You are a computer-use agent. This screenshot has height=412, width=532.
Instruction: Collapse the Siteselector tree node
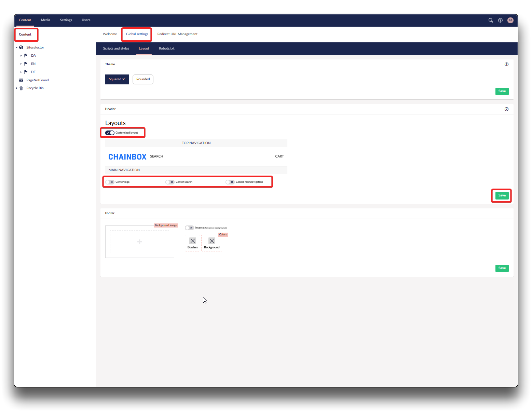click(x=16, y=47)
